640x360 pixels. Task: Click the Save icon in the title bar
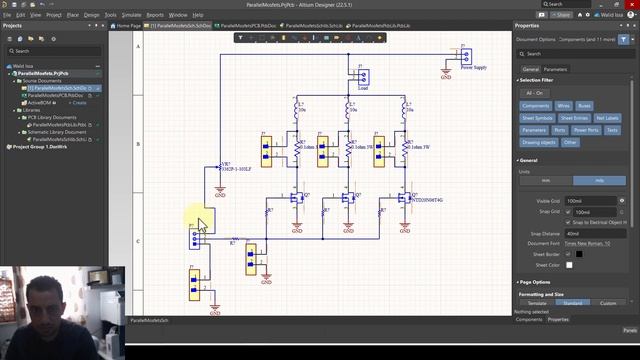pos(14,4)
